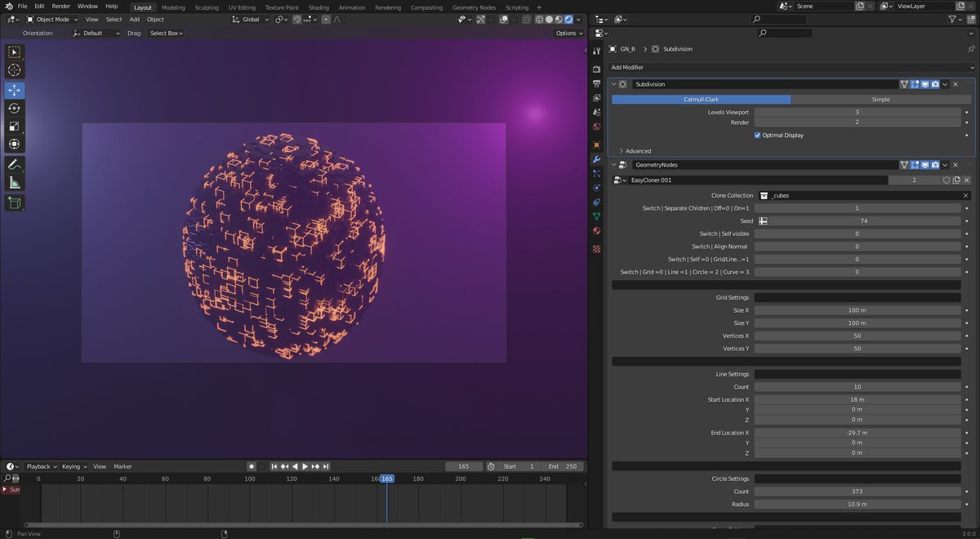The image size is (980, 539).
Task: Click the Add Modifier button
Action: click(788, 66)
